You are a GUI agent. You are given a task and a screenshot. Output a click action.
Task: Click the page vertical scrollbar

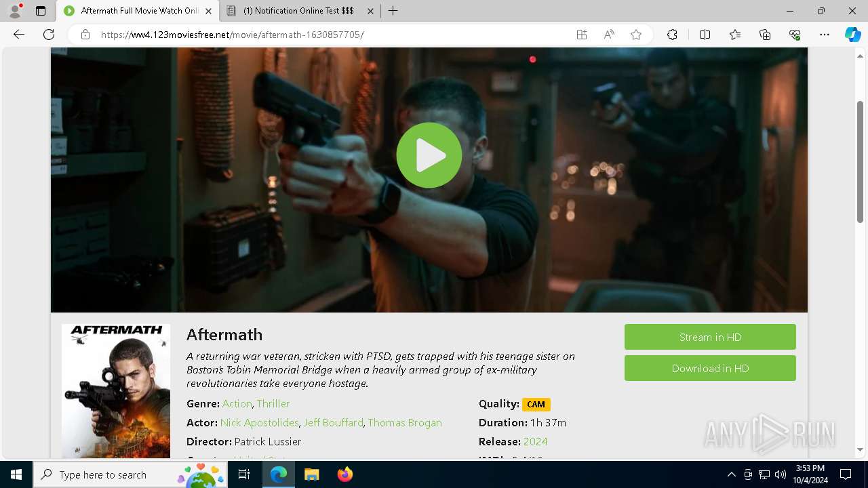[x=861, y=161]
